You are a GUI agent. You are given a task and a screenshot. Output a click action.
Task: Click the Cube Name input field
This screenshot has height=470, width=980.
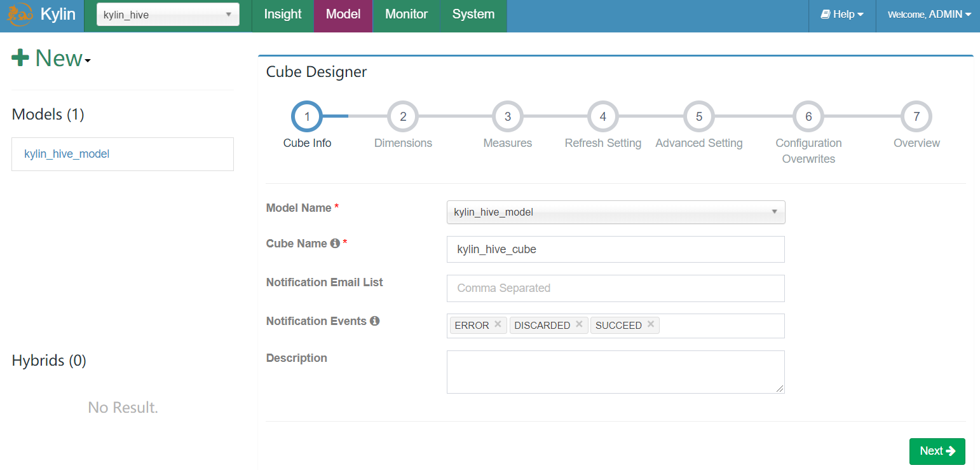tap(616, 249)
